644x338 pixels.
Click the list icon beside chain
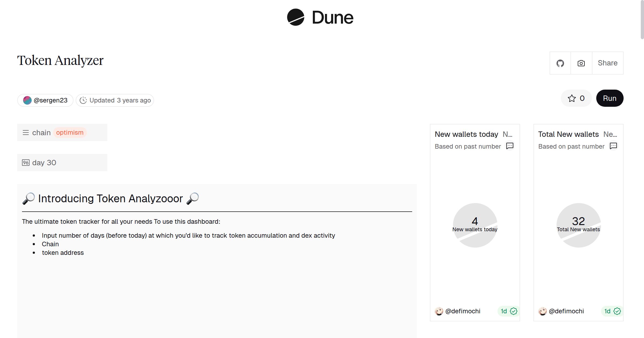tap(26, 133)
